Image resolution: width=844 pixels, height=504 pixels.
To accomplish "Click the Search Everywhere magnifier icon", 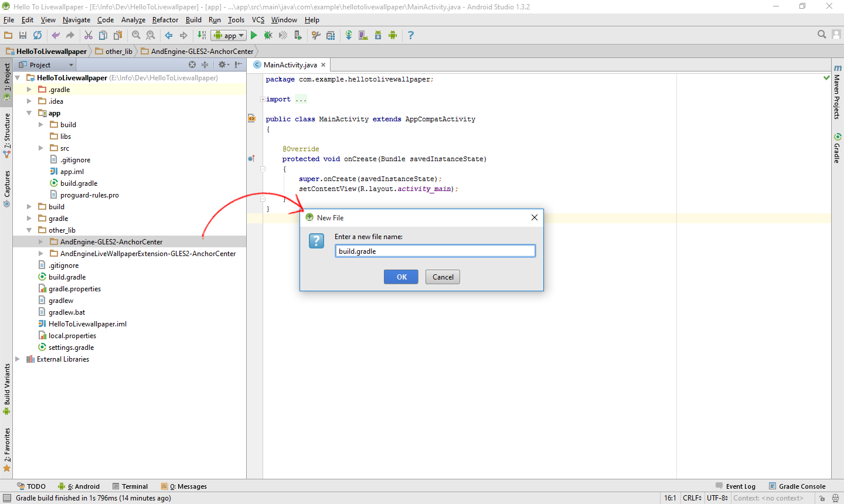I will pos(822,35).
